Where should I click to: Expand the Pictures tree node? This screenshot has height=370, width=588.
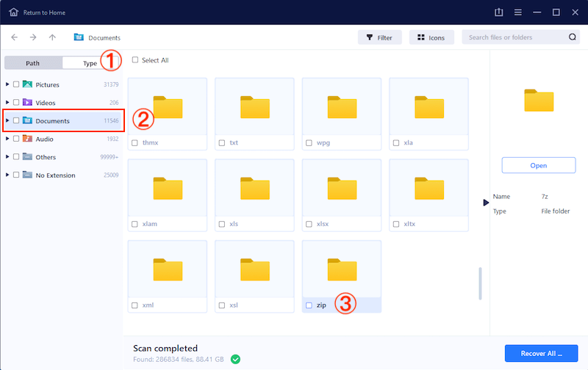[7, 84]
